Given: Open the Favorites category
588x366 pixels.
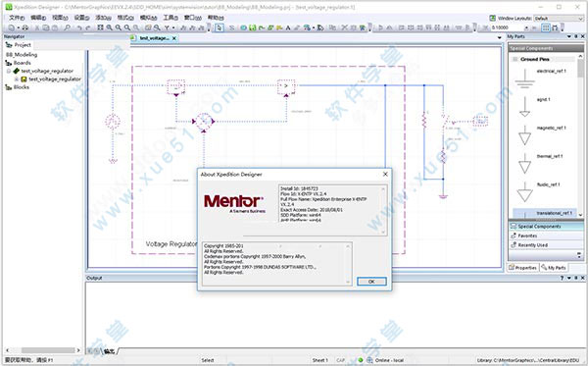Looking at the screenshot, I should tap(546, 235).
